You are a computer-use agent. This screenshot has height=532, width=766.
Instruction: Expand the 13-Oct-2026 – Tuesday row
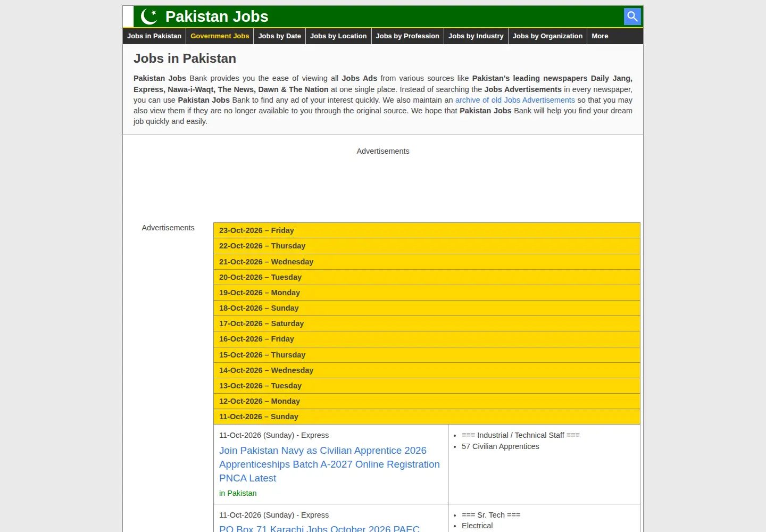427,386
